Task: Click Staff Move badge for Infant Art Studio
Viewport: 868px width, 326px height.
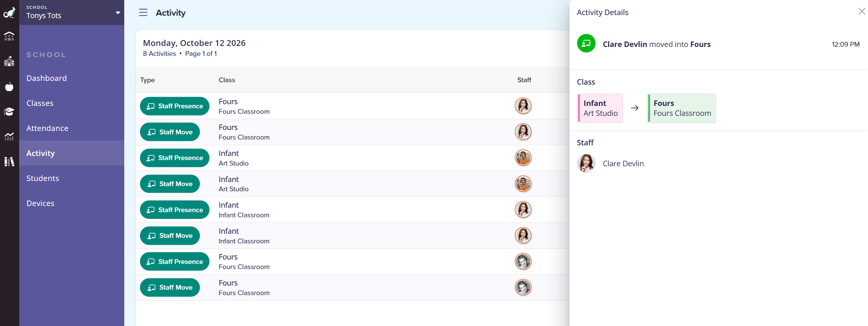Action: pos(170,184)
